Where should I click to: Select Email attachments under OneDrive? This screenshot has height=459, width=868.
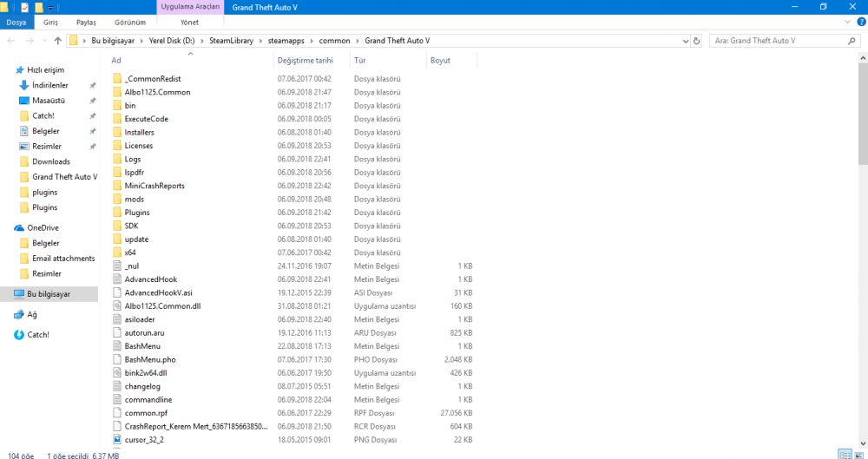click(57, 259)
